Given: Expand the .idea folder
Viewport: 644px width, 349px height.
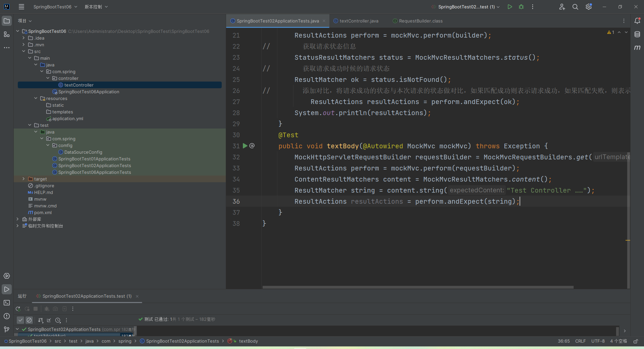Looking at the screenshot, I should point(23,38).
